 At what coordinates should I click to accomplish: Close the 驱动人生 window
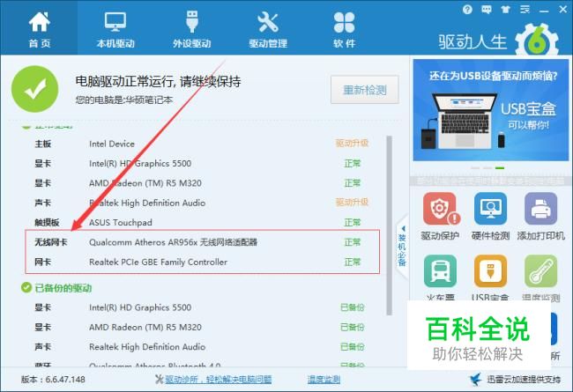click(563, 9)
